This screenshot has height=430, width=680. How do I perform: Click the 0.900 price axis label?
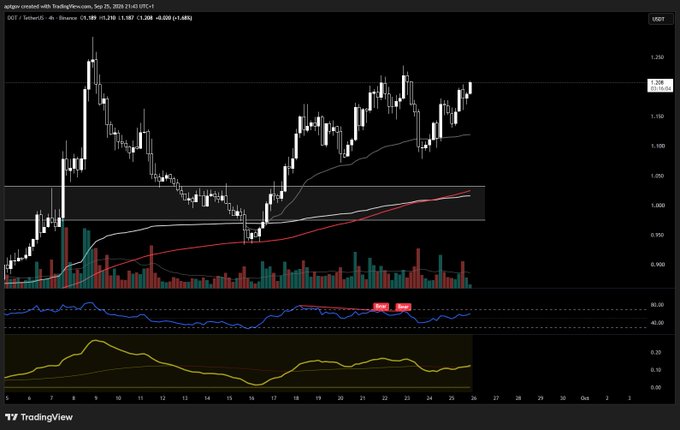pyautogui.click(x=657, y=264)
